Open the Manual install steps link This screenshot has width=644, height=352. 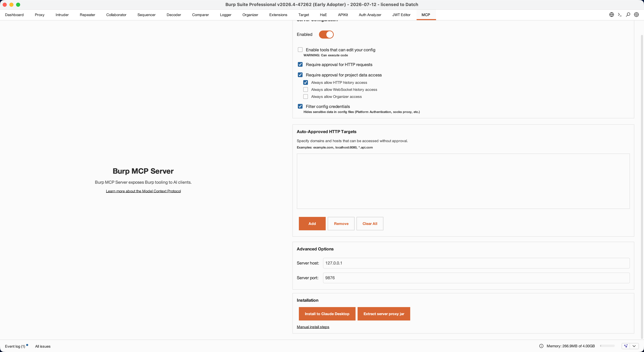pyautogui.click(x=313, y=327)
